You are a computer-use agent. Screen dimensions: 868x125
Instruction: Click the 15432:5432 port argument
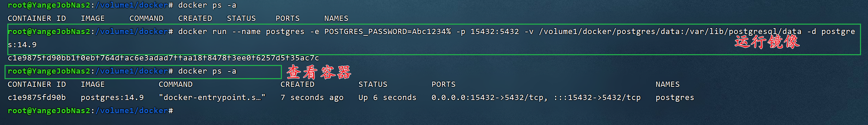point(495,32)
